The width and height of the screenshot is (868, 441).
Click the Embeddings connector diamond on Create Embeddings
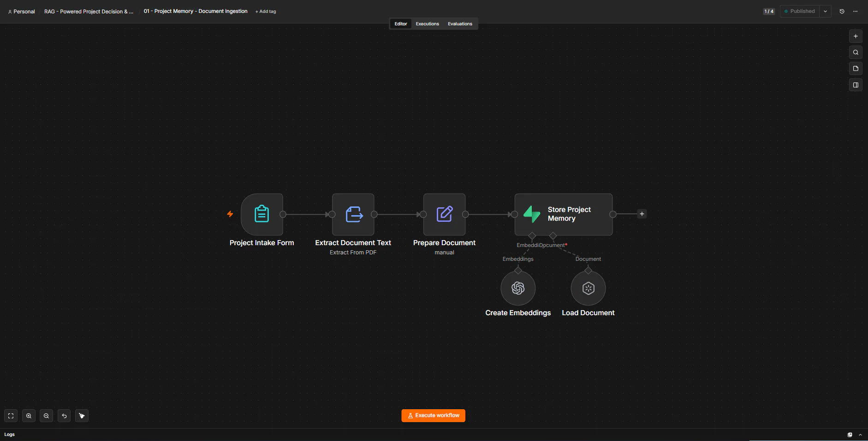point(518,270)
